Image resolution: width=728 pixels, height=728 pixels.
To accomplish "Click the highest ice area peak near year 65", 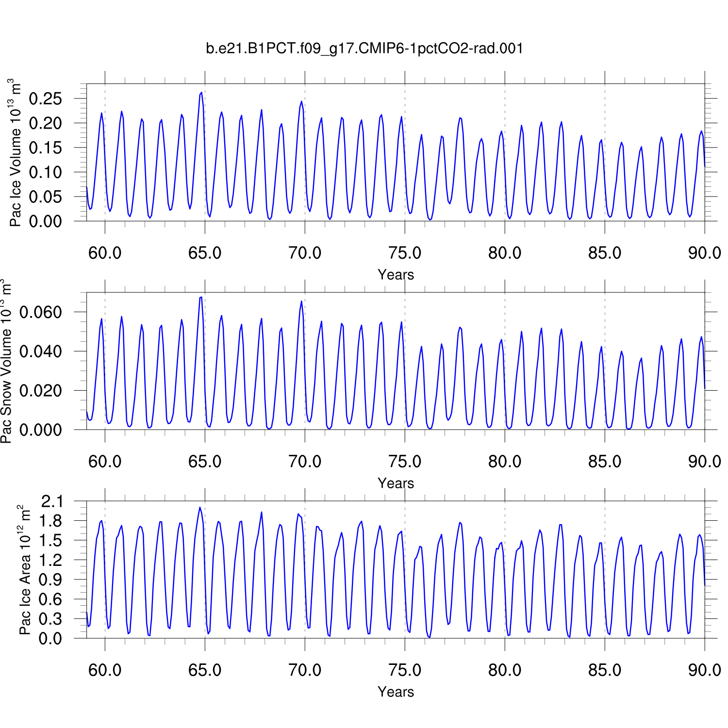I will click(199, 508).
